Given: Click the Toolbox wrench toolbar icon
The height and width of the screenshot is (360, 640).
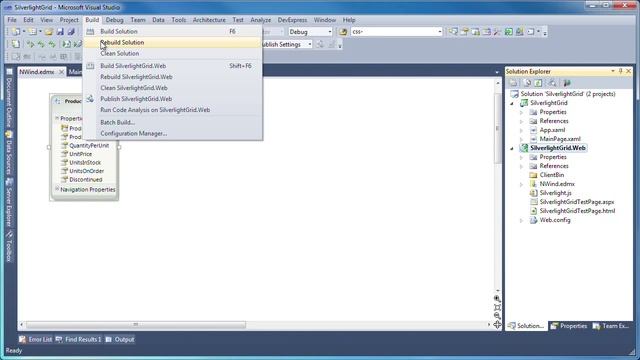Looking at the screenshot, I should (x=497, y=31).
